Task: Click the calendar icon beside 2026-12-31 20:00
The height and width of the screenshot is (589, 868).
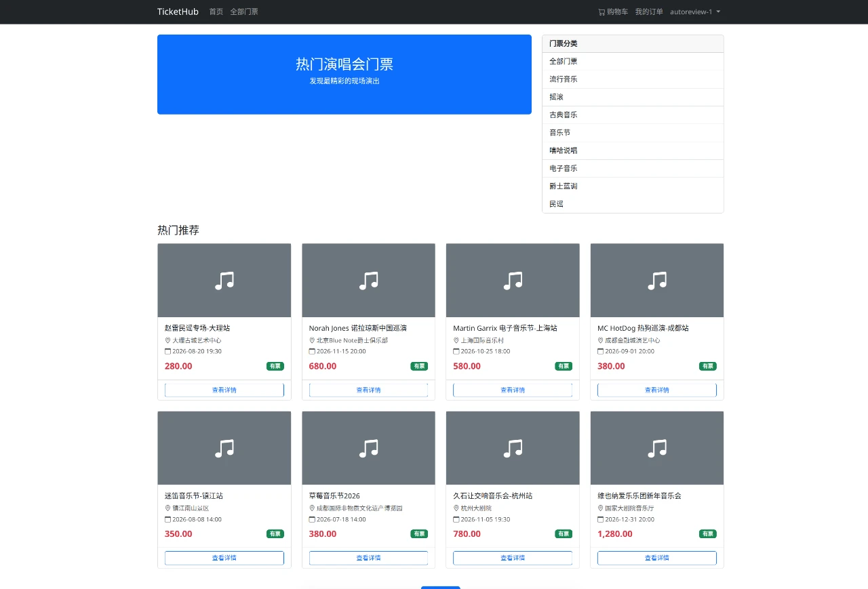Action: pos(600,519)
